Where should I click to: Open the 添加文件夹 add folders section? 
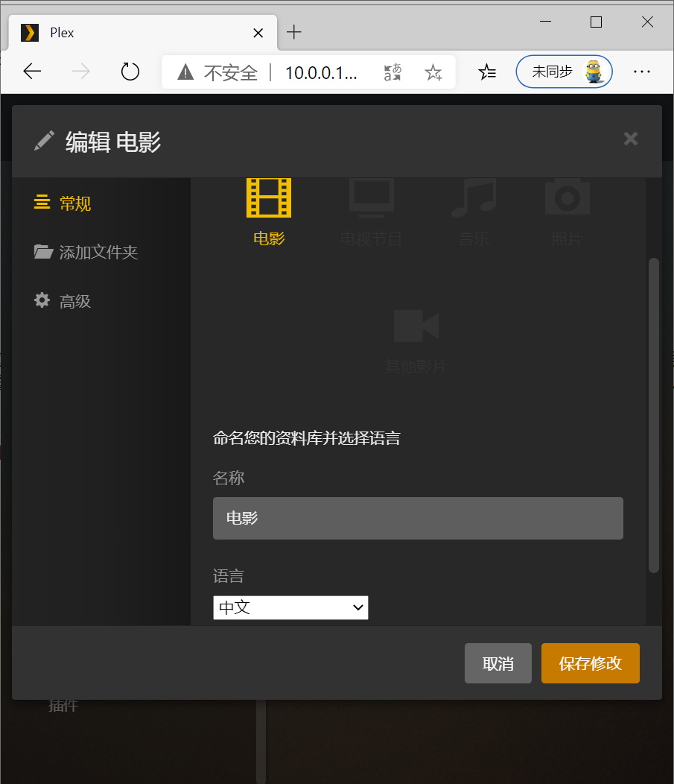coord(86,252)
